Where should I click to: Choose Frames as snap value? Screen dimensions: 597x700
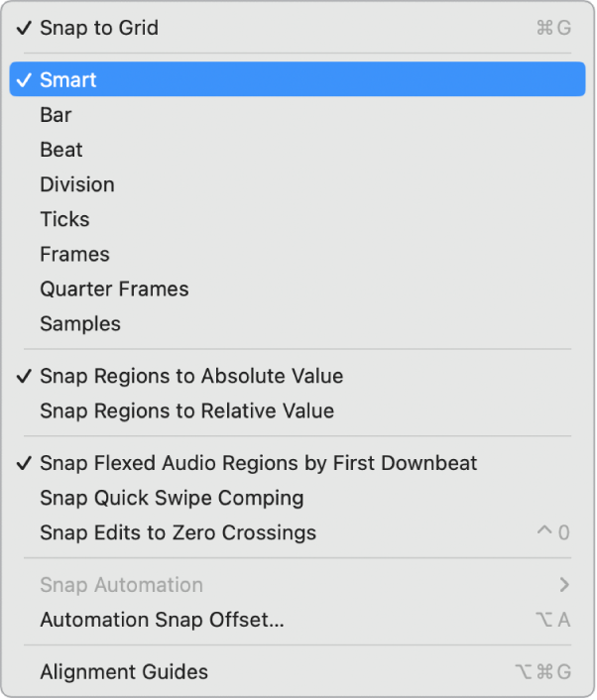[x=74, y=254]
